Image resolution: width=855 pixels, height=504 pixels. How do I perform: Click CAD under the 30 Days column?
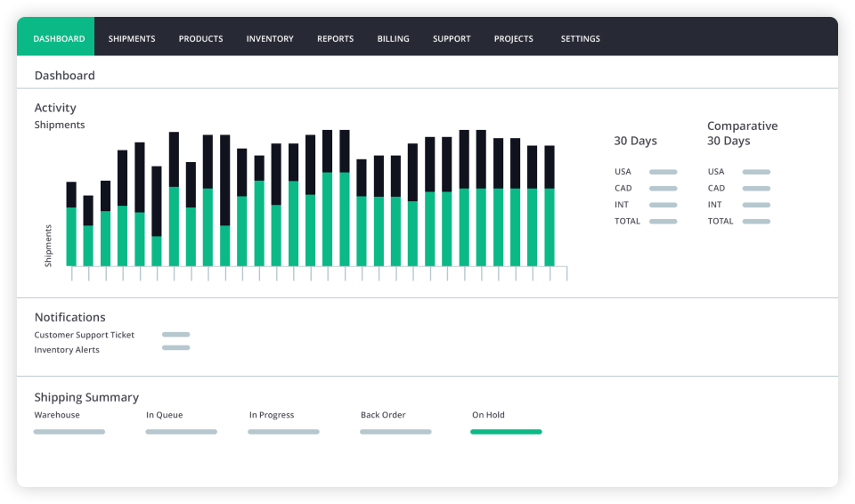[623, 188]
